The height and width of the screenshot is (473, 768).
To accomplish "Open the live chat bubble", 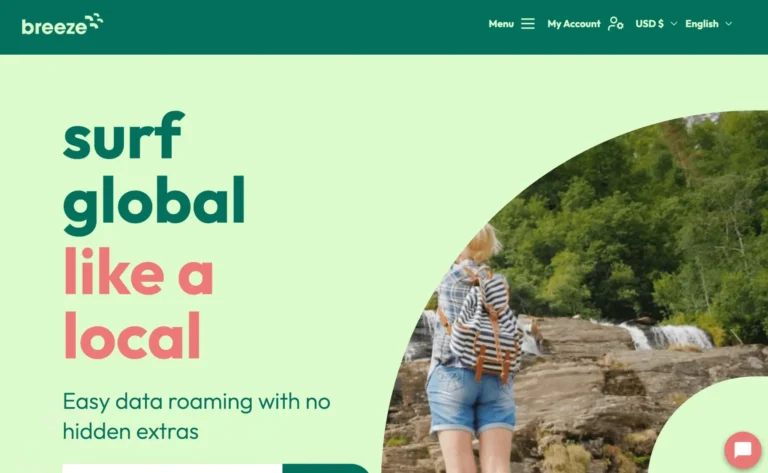I will [743, 449].
